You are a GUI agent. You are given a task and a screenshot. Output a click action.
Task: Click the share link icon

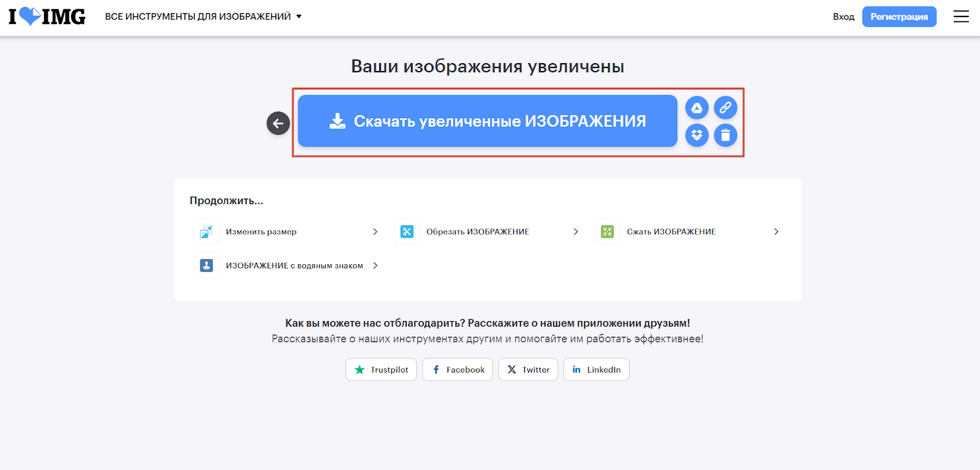(725, 108)
